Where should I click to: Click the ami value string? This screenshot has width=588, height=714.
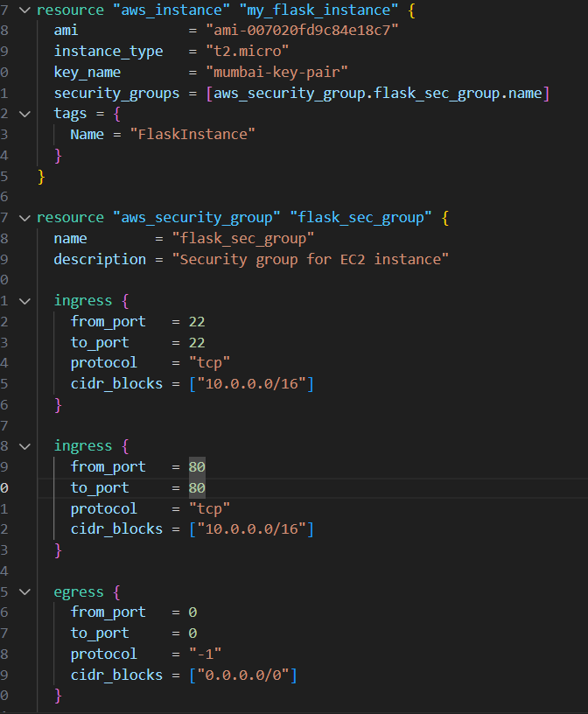click(x=302, y=31)
